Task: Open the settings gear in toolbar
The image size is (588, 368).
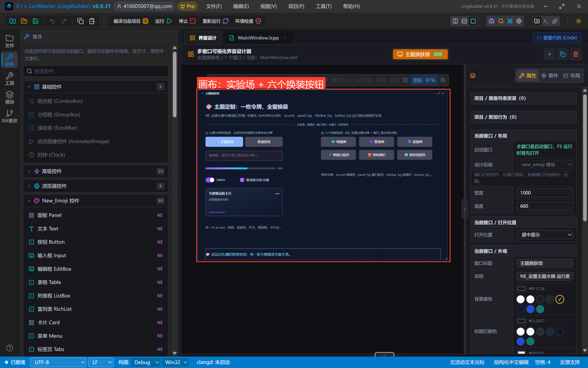Action: pos(519,21)
